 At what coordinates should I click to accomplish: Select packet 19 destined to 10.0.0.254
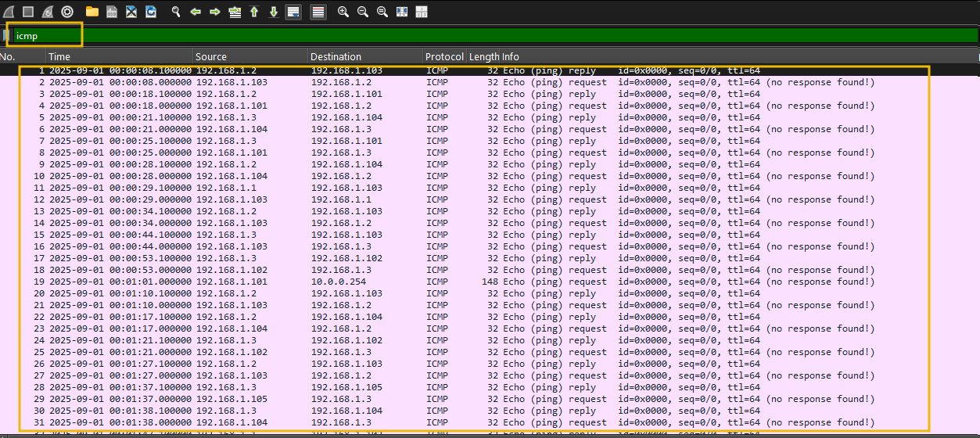pyautogui.click(x=490, y=282)
